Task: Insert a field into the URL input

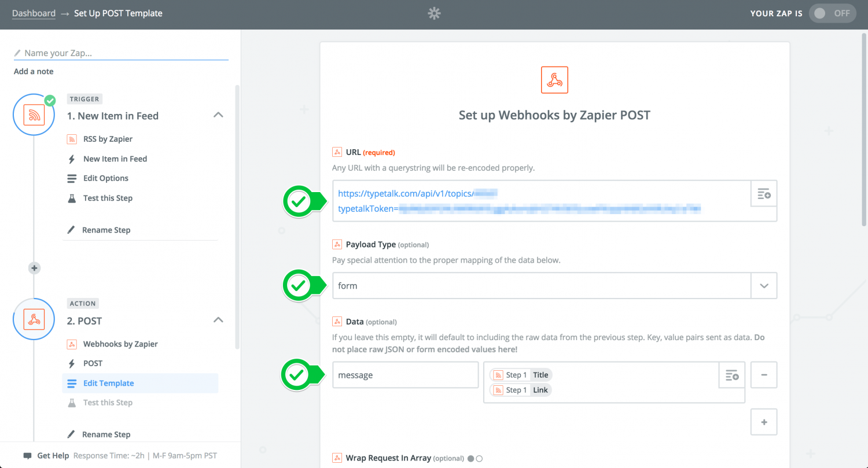Action: click(x=764, y=193)
